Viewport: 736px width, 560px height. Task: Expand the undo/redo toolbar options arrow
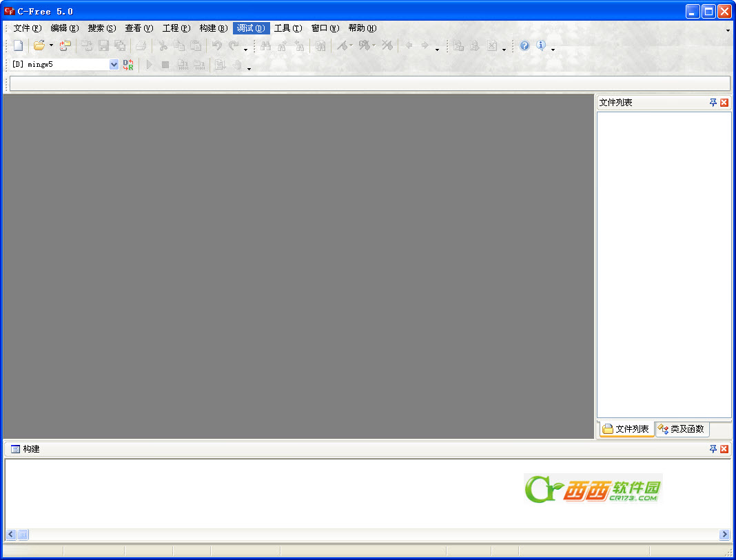coord(245,49)
